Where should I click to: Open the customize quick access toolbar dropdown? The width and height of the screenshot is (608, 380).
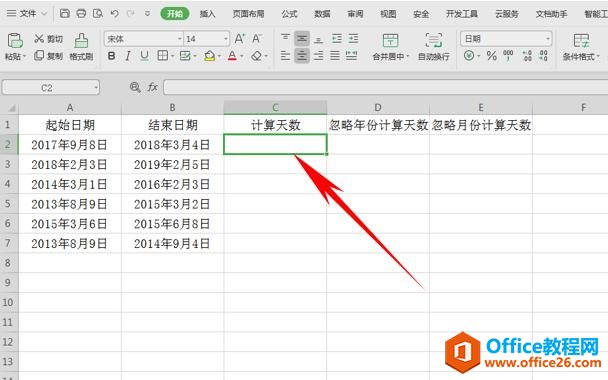coord(147,14)
